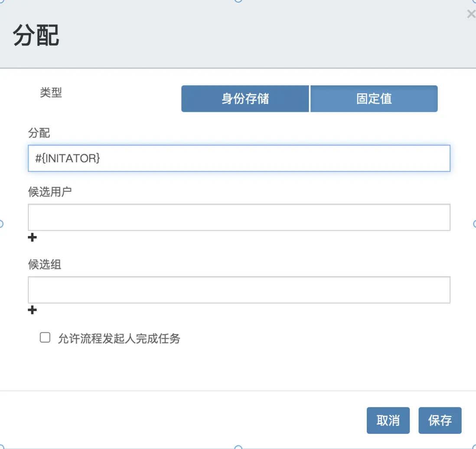
Task: Select the 固定值 type tab
Action: (374, 99)
